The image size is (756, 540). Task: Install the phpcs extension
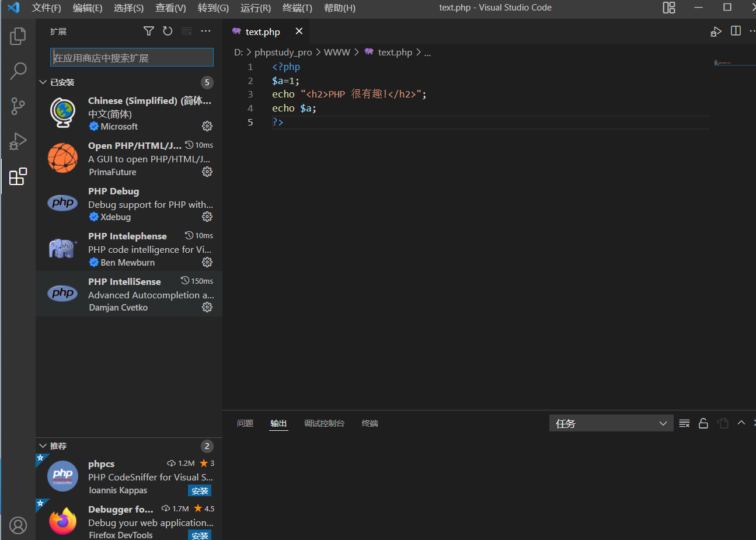coord(200,491)
